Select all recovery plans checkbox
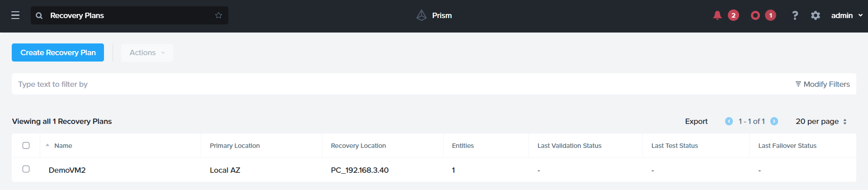 [x=26, y=145]
